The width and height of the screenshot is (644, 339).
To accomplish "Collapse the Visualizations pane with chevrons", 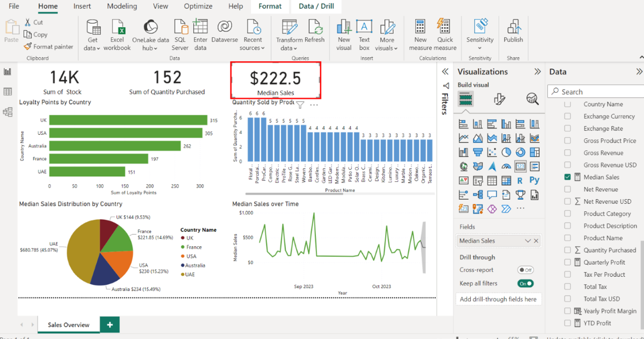I will (537, 72).
